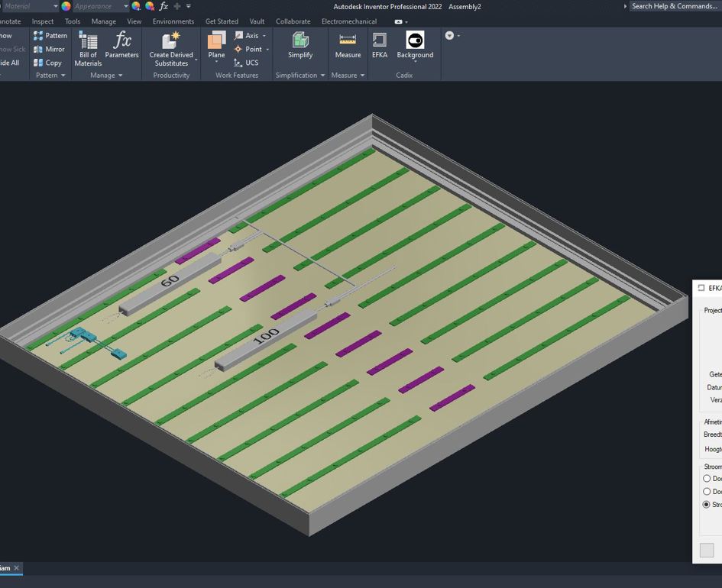Select the UCS work feature

[246, 63]
